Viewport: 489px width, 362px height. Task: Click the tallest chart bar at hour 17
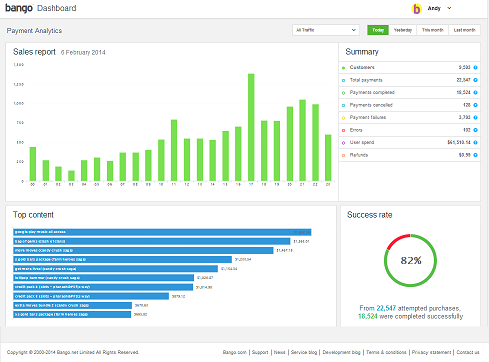(251, 127)
